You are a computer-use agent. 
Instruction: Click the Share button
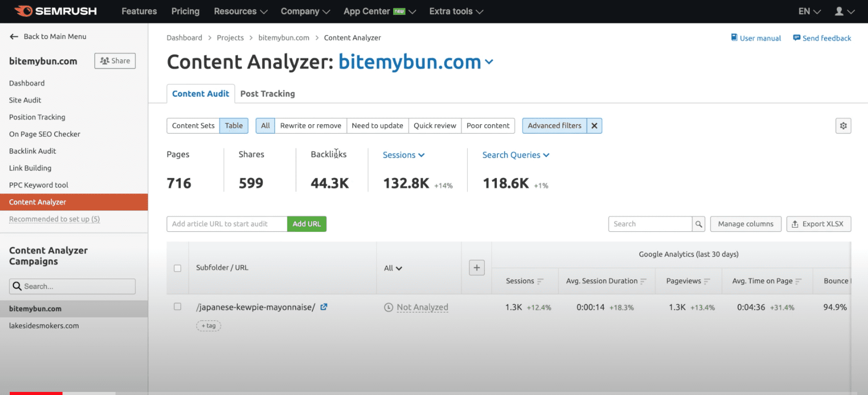pyautogui.click(x=115, y=61)
